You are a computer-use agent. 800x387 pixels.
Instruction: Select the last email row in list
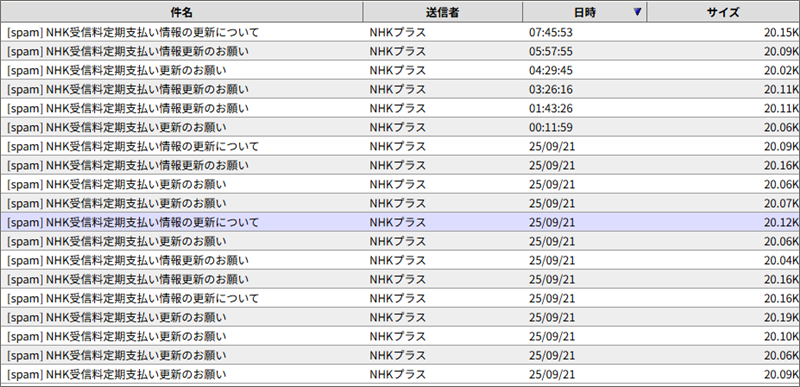[400, 374]
